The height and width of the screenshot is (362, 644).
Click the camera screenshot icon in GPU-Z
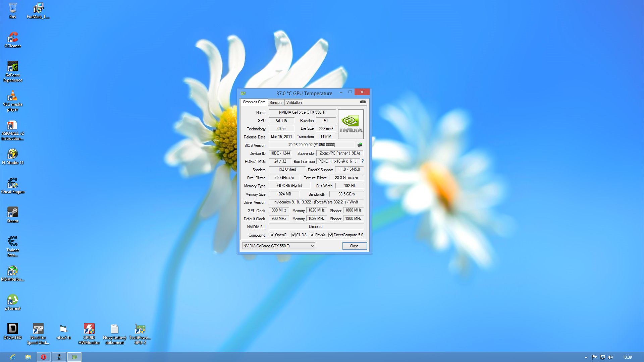(x=363, y=102)
